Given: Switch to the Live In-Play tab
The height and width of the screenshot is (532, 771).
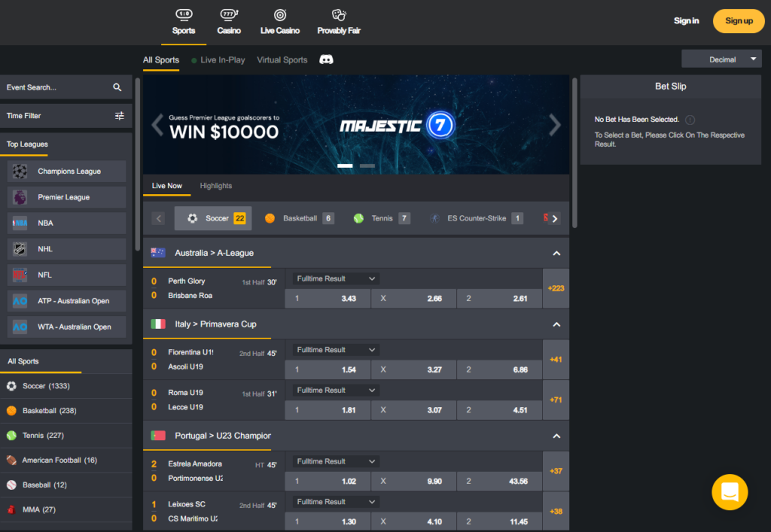Looking at the screenshot, I should (218, 60).
